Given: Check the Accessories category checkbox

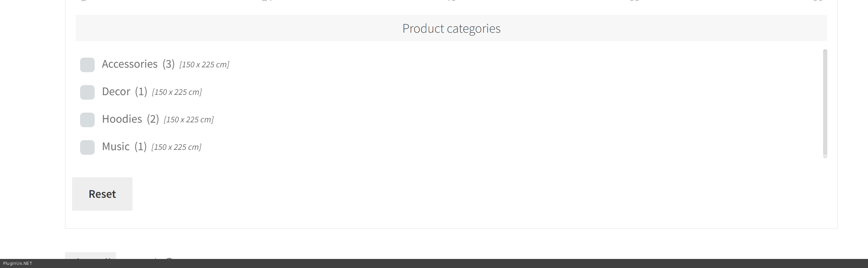Looking at the screenshot, I should [87, 65].
